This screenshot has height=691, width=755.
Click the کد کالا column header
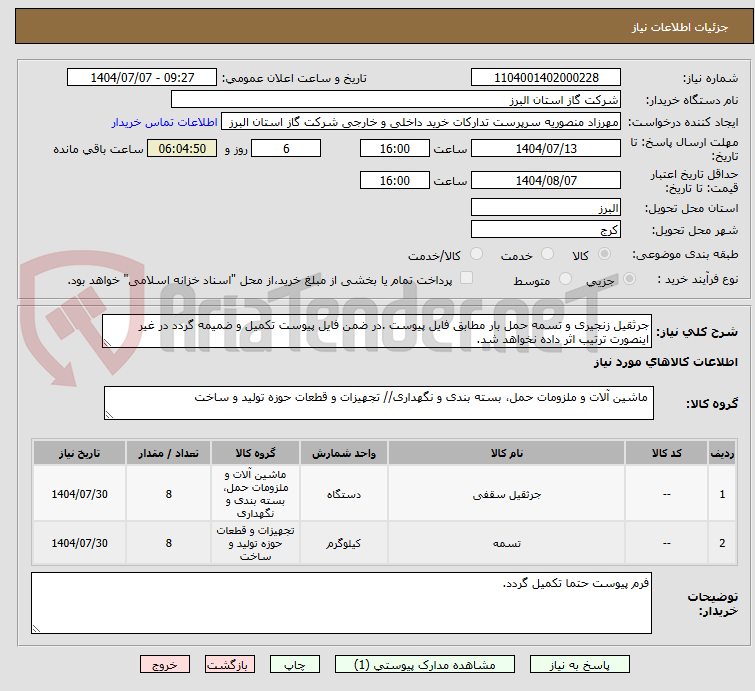pos(666,453)
